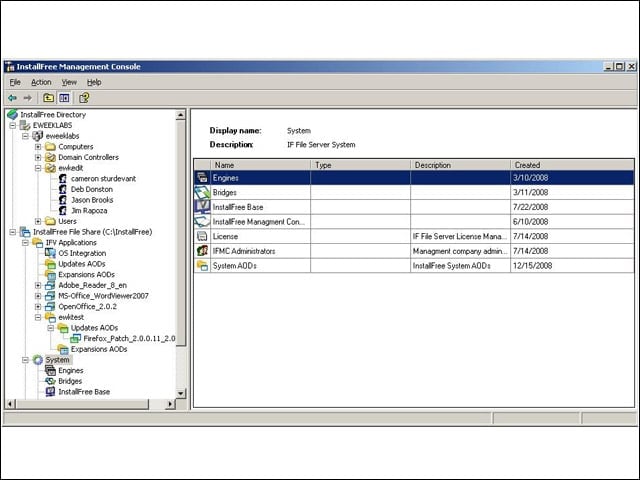
Task: Expand the Domain Controllers node
Action: click(38, 157)
